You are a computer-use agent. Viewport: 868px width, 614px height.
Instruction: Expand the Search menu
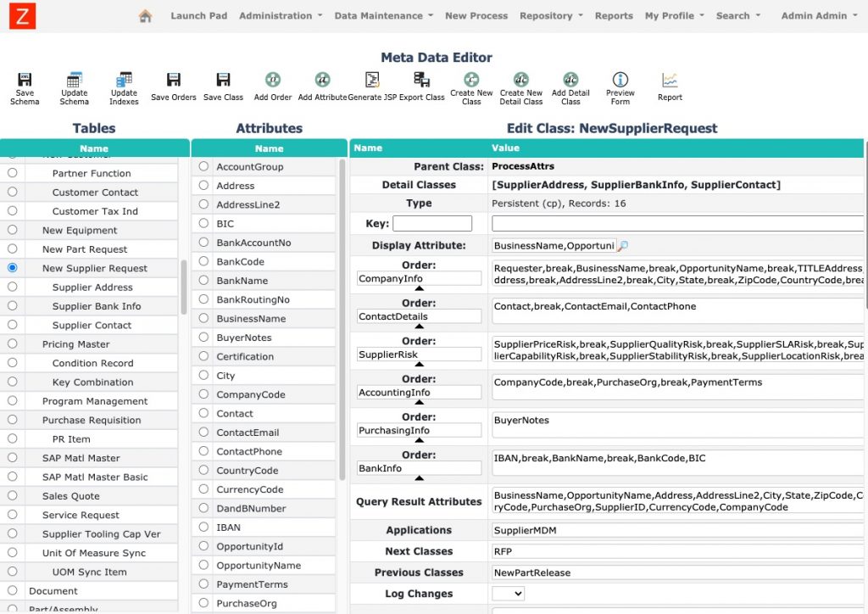tap(738, 16)
